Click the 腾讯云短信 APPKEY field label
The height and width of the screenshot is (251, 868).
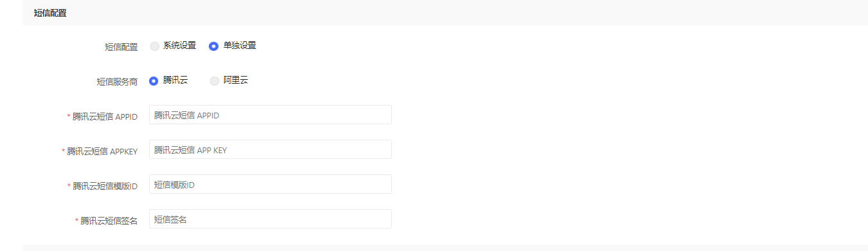[x=103, y=151]
